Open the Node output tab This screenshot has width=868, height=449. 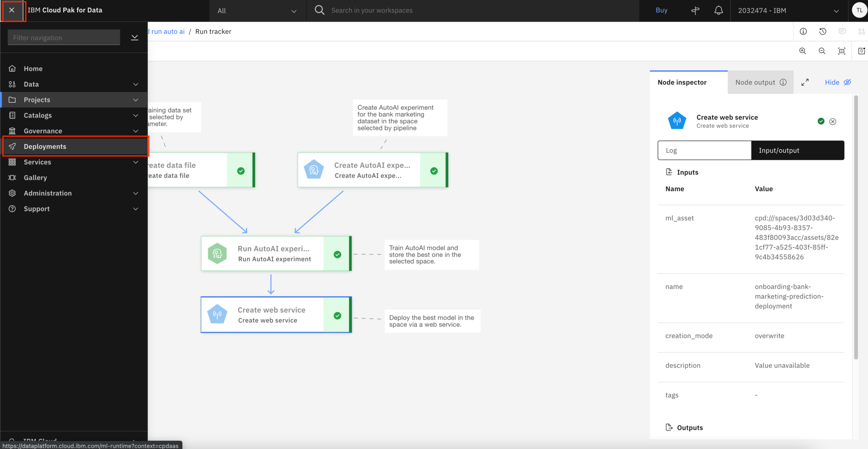[x=760, y=82]
